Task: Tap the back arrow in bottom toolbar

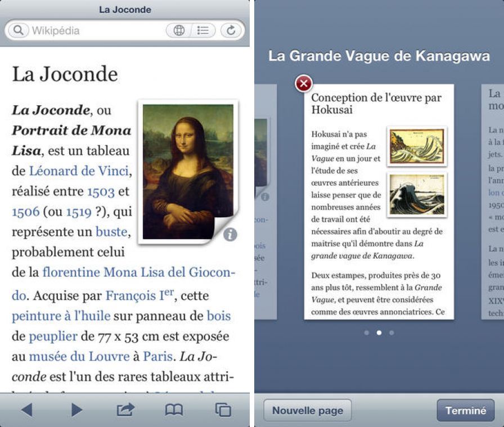Action: pos(26,410)
